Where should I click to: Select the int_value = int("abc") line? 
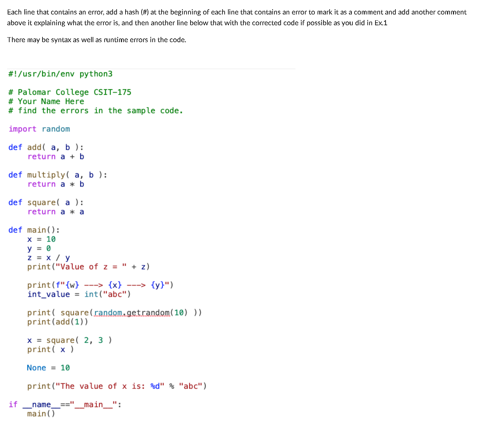[79, 294]
